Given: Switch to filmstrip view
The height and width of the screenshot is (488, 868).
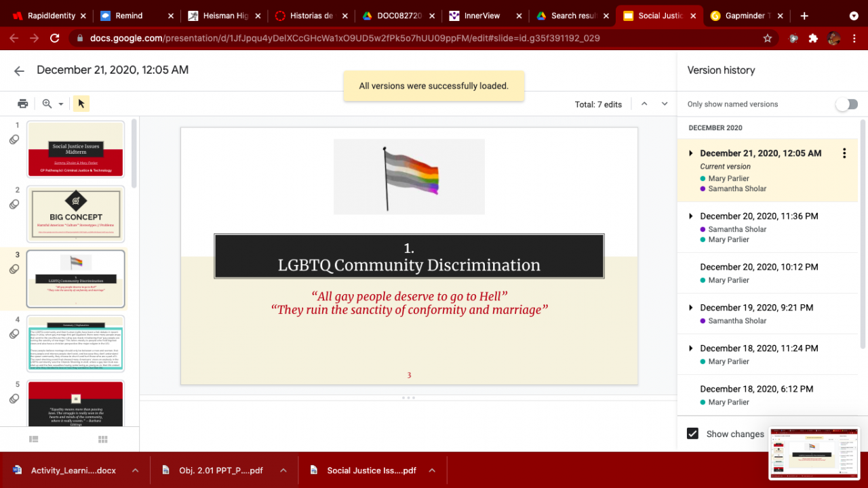Looking at the screenshot, I should [34, 439].
